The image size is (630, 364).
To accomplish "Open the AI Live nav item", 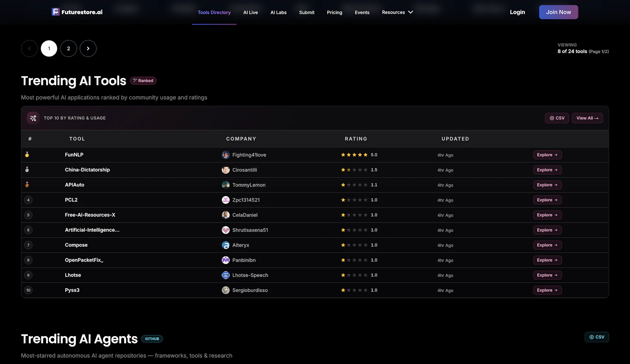I will (250, 12).
